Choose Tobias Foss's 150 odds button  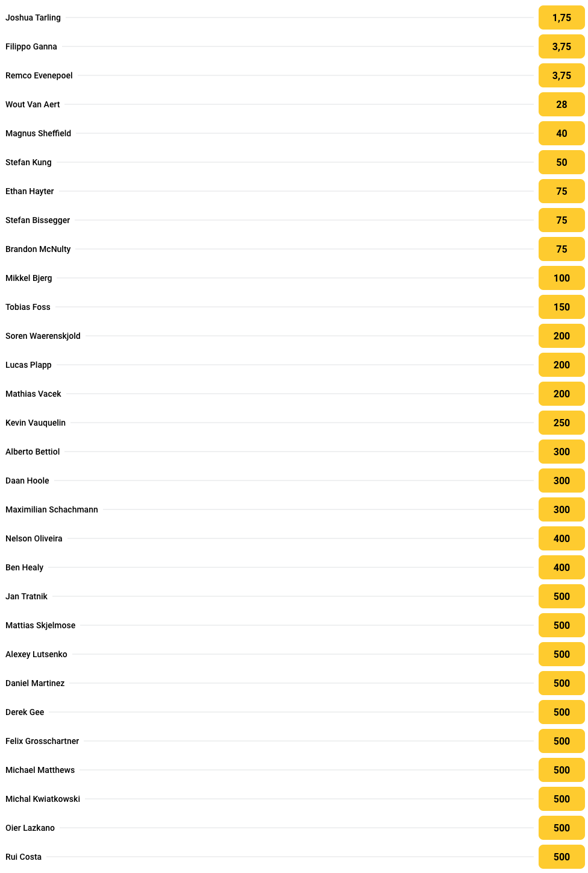coord(561,307)
